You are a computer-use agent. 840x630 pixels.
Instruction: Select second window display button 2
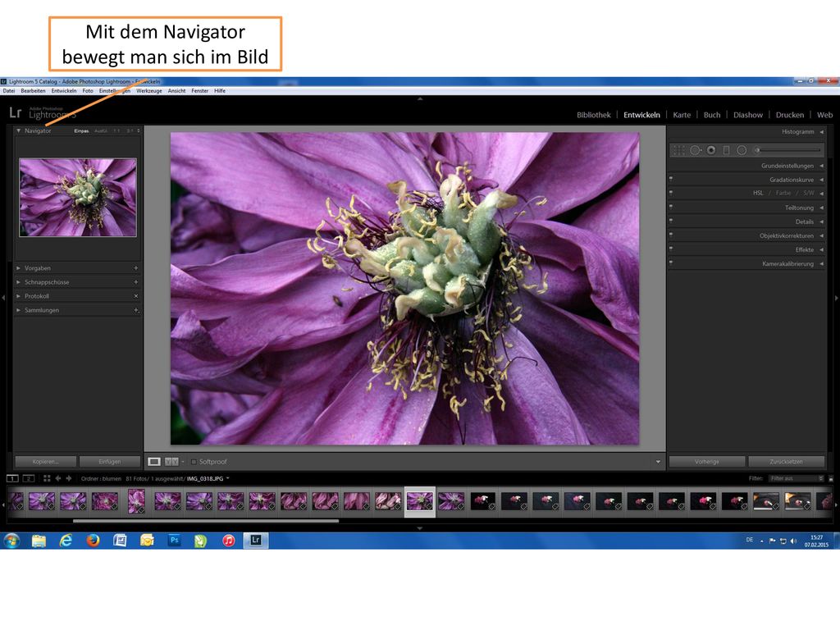[29, 478]
